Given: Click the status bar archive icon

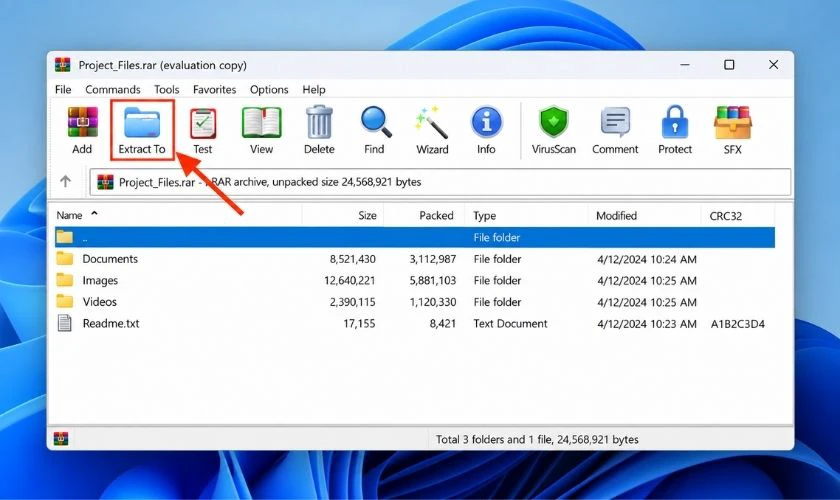Looking at the screenshot, I should point(61,439).
